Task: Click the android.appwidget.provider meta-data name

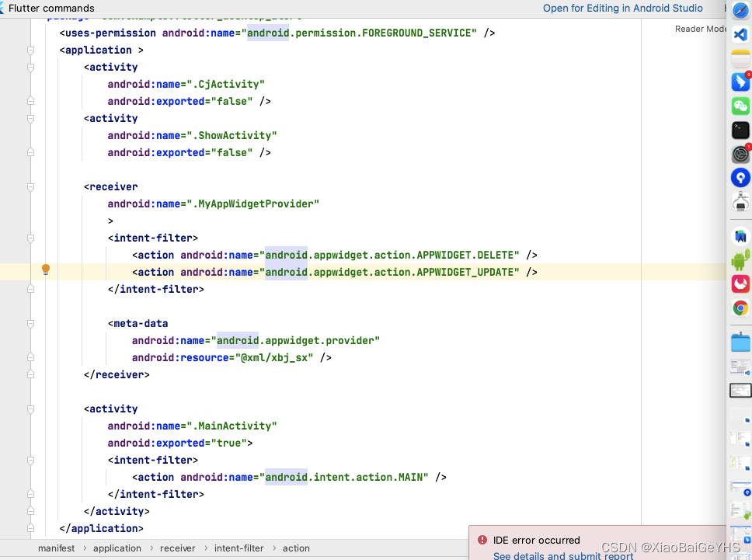Action: (295, 340)
